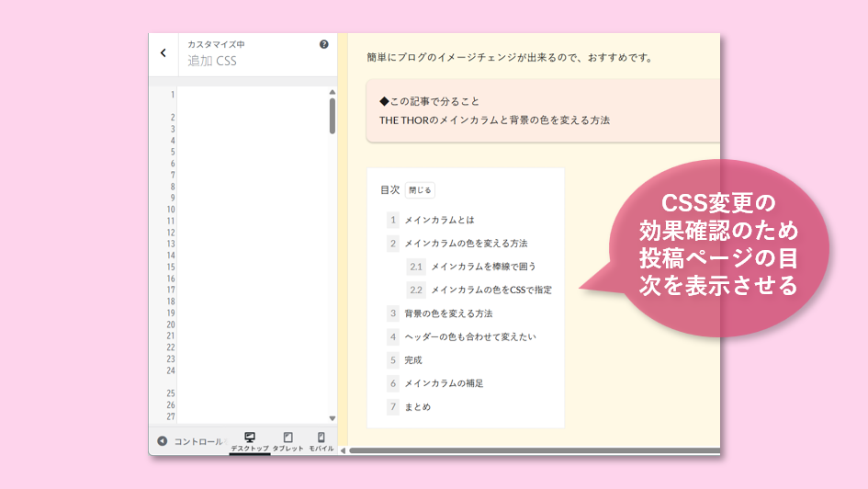Click inside the CSS code editor area
The height and width of the screenshot is (489, 868).
[253, 255]
